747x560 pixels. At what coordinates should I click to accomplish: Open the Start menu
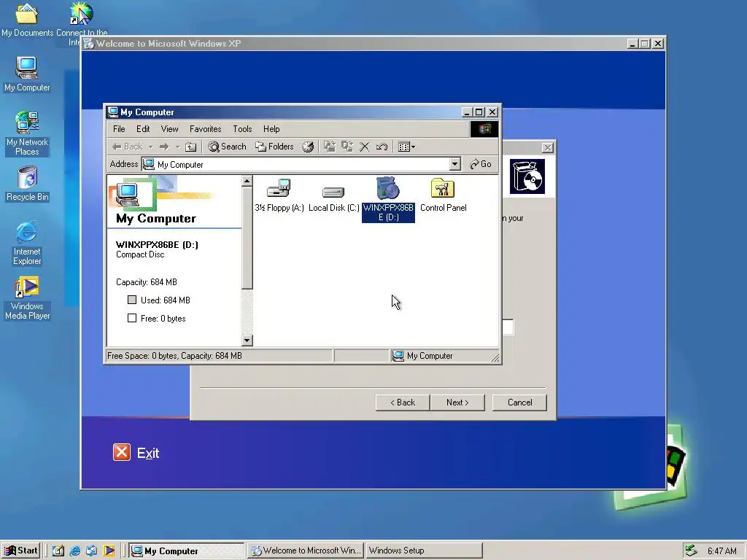(20, 551)
